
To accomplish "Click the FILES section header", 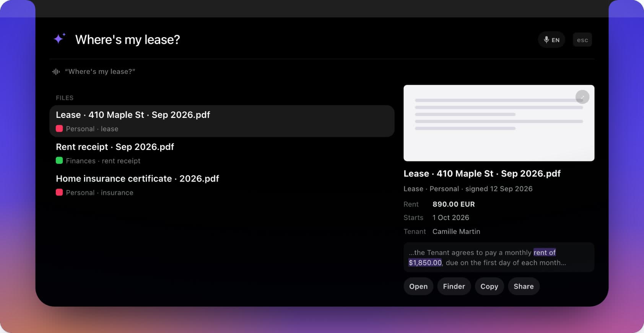I will 65,98.
